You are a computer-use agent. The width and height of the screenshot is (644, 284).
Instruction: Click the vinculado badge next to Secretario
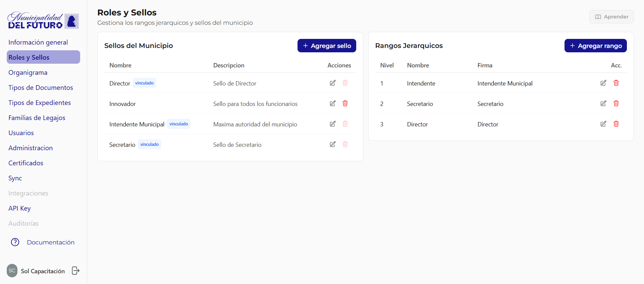(x=149, y=145)
